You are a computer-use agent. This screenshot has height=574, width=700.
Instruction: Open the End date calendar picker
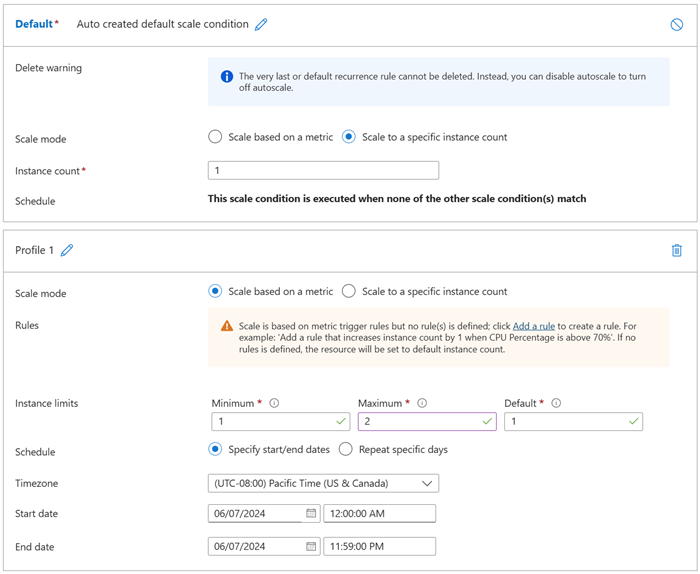311,546
